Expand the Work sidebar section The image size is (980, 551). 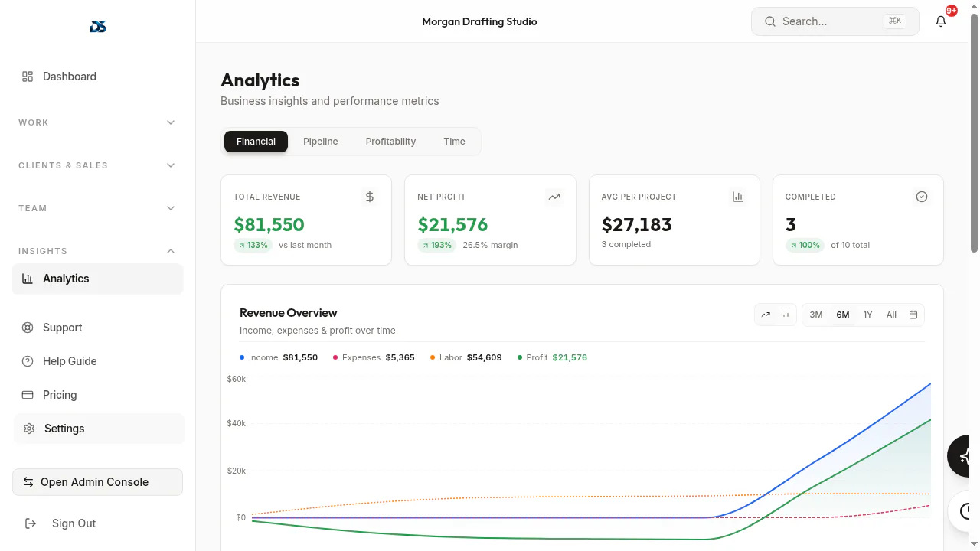(x=98, y=122)
